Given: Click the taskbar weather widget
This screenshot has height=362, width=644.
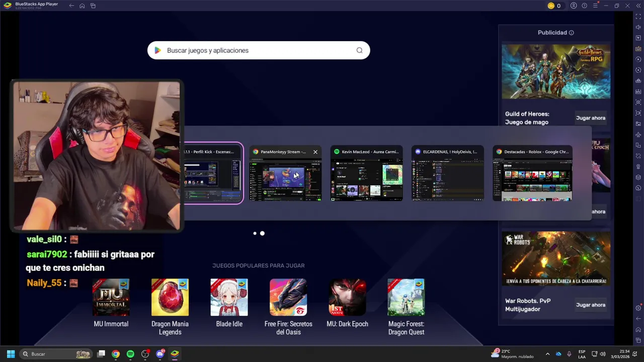Looking at the screenshot, I should pyautogui.click(x=513, y=354).
